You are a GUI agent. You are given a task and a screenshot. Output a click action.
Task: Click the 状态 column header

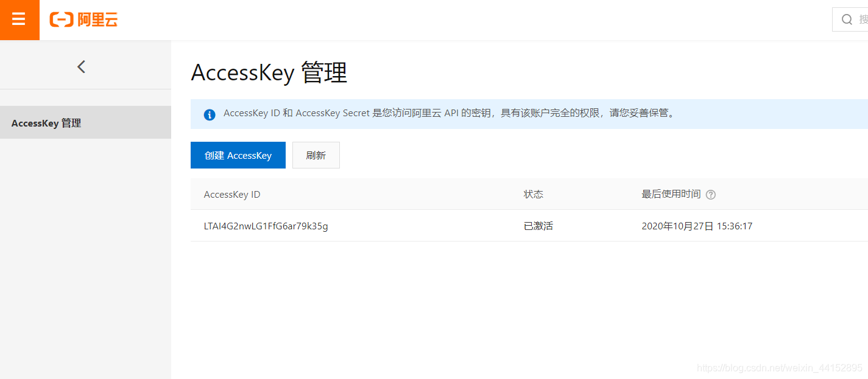tap(534, 194)
